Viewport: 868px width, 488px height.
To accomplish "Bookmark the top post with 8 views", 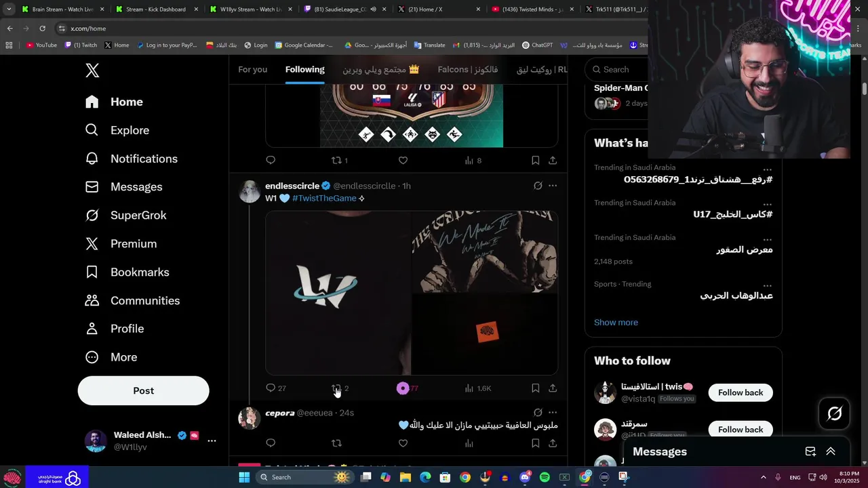I will pyautogui.click(x=535, y=161).
